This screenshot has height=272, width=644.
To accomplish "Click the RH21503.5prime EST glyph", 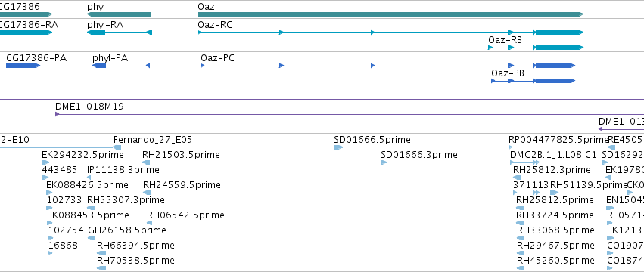I will coord(146,162).
